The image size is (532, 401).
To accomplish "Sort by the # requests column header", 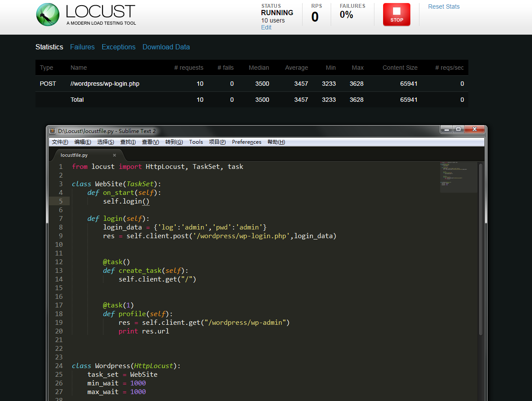I will click(x=189, y=68).
